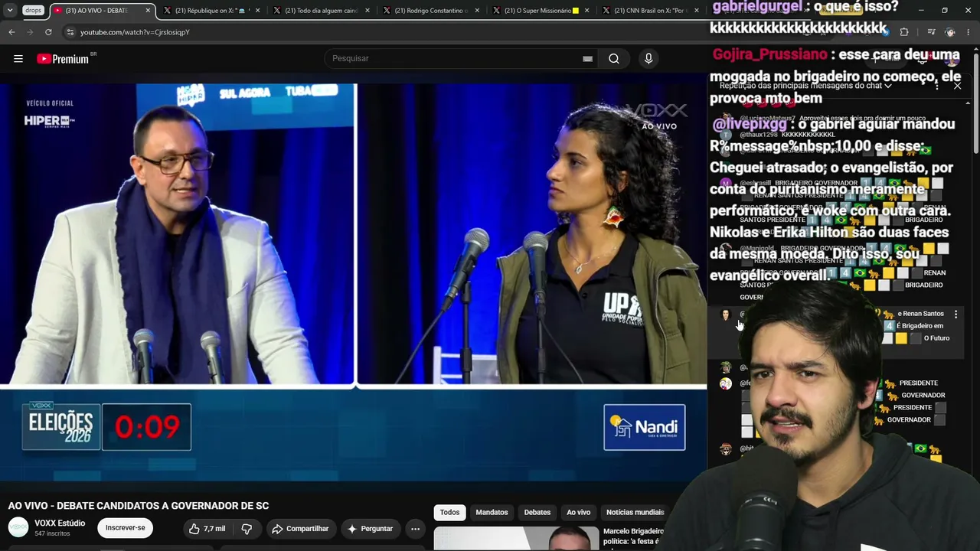
Task: Open the 'drops' tab group
Action: click(x=33, y=11)
